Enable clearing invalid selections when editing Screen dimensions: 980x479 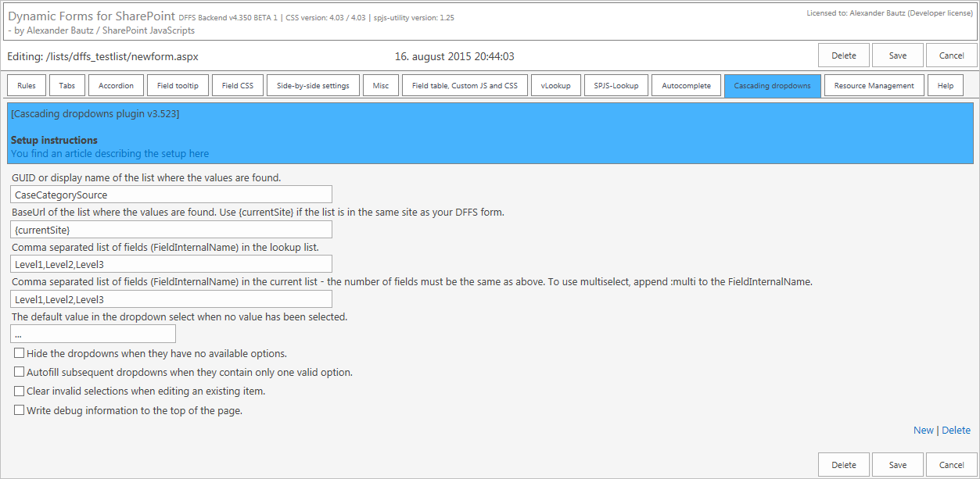(x=19, y=391)
